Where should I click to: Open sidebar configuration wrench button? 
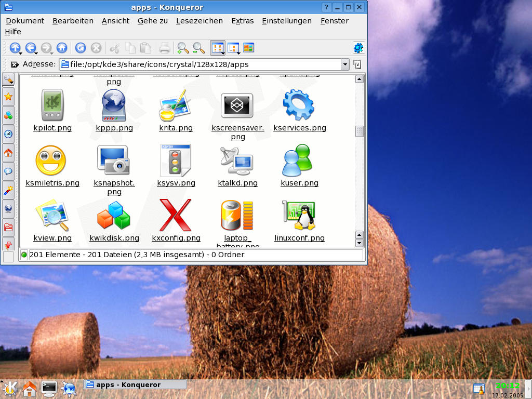(8, 80)
